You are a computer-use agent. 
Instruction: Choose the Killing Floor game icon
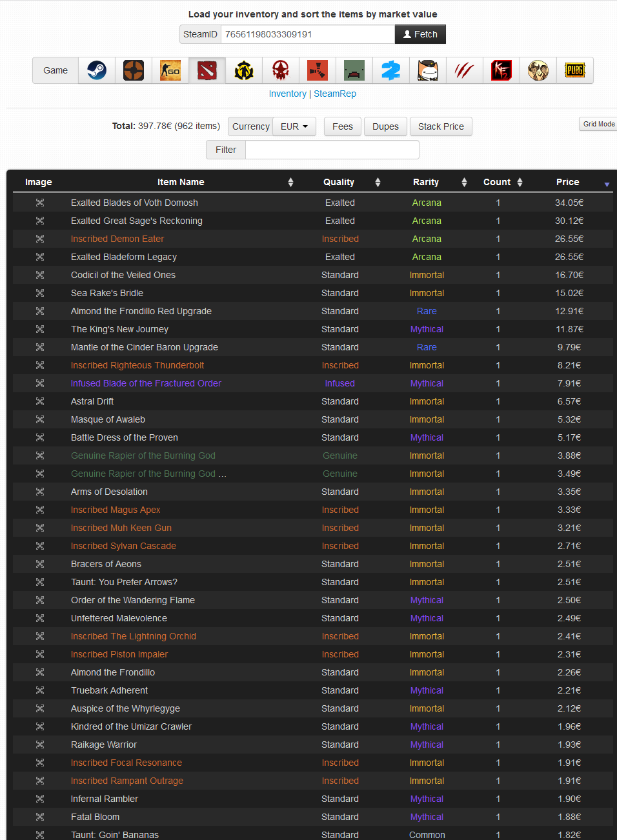point(501,70)
